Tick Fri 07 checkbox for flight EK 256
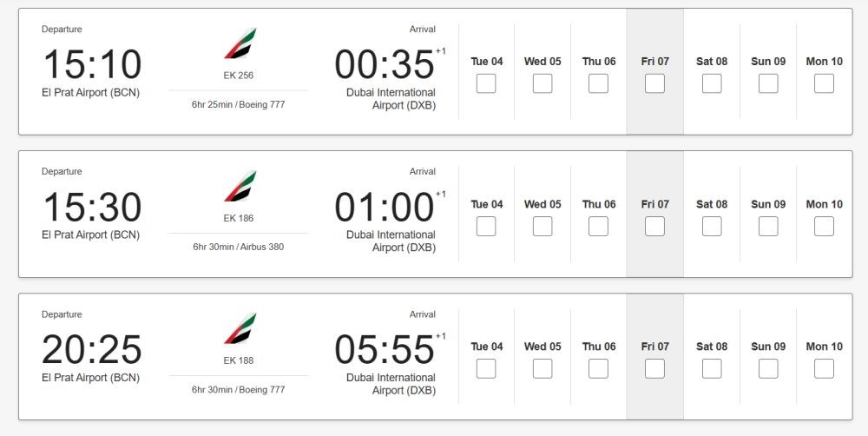 coord(654,83)
